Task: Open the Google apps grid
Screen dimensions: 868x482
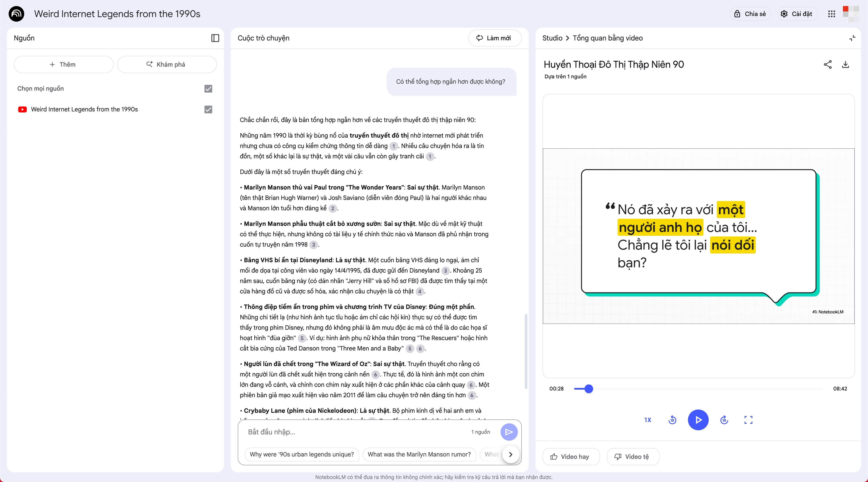Action: (x=831, y=14)
